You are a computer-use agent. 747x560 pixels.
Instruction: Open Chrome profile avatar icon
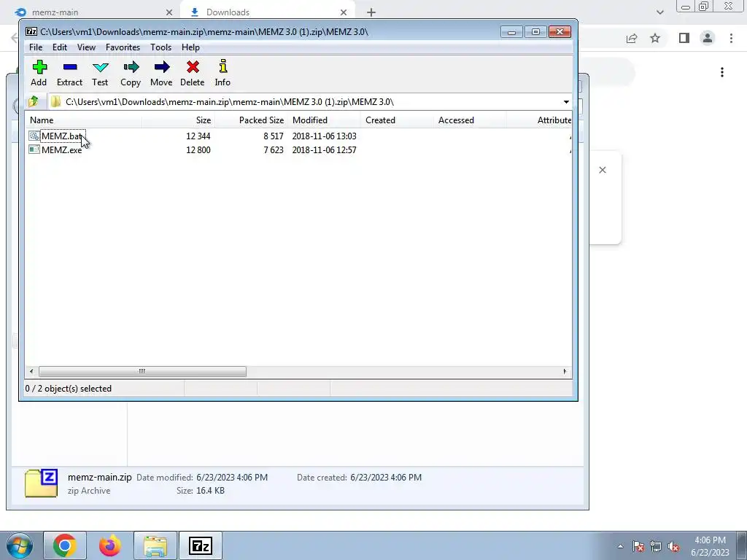point(708,38)
